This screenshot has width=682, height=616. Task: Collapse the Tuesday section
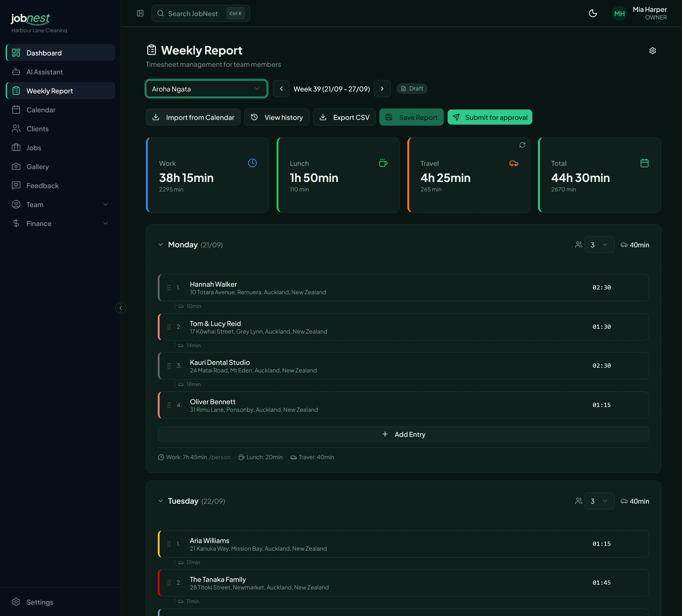coord(160,501)
